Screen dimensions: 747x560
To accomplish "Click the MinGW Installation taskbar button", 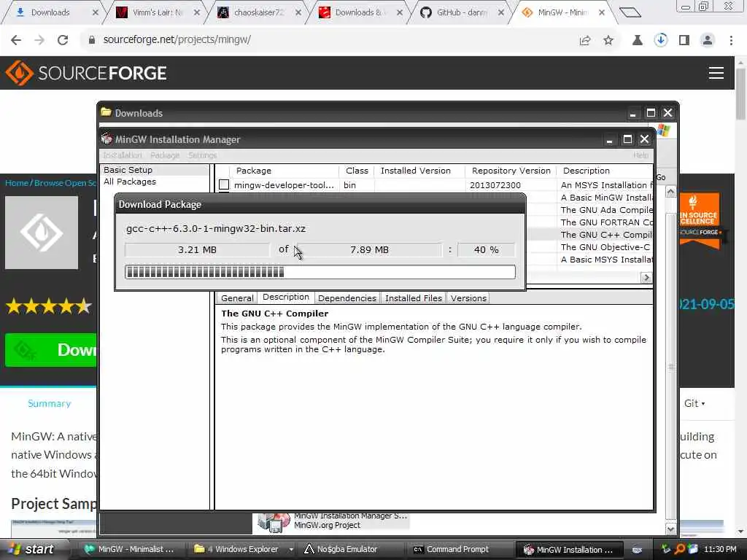I will 569,550.
